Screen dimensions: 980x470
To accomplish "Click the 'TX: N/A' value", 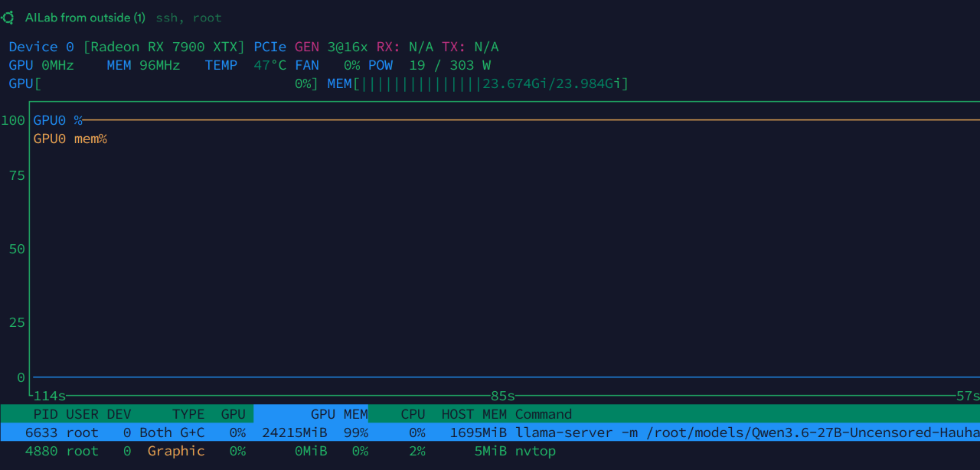I will pos(470,47).
